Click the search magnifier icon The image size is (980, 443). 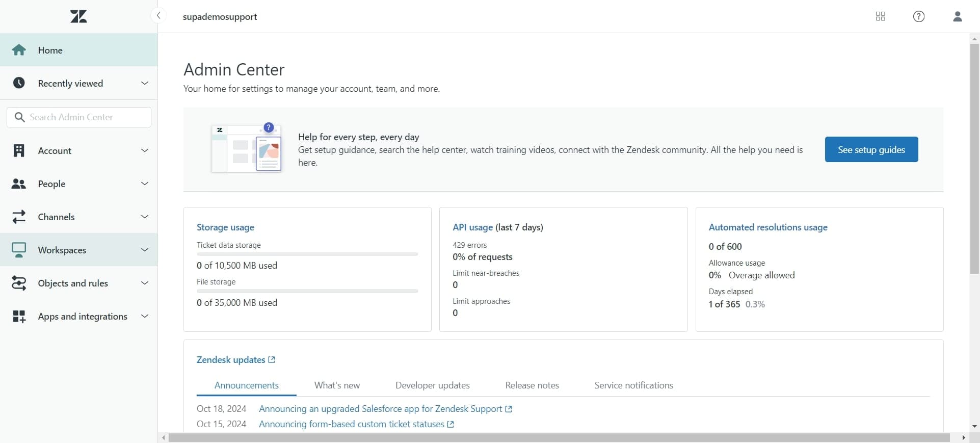coord(20,117)
